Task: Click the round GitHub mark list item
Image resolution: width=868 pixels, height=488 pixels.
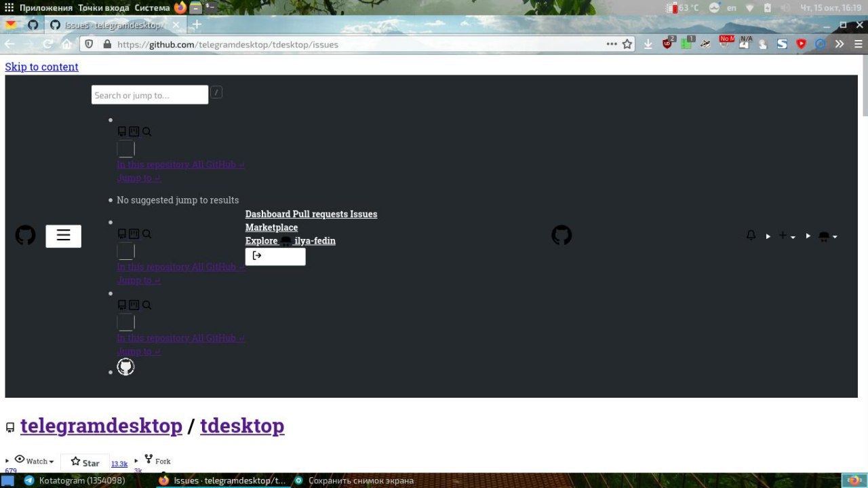Action: click(x=125, y=367)
